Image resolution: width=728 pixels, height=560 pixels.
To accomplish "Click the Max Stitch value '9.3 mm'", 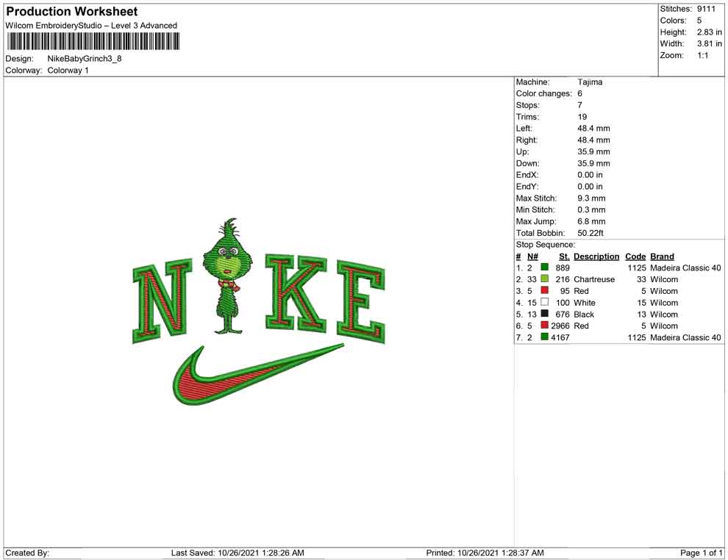I will 591,198.
